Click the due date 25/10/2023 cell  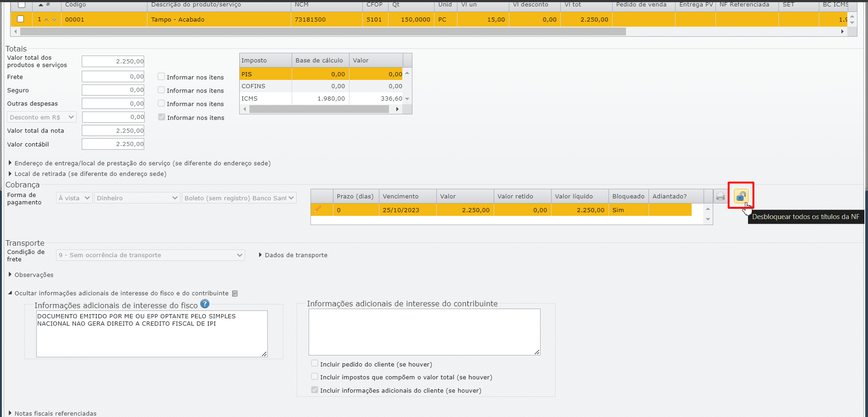[407, 210]
